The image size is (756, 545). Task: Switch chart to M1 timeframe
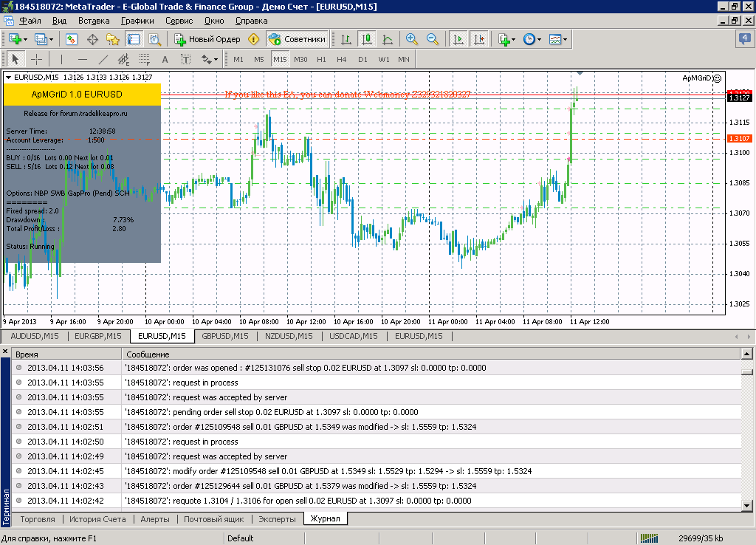point(238,59)
